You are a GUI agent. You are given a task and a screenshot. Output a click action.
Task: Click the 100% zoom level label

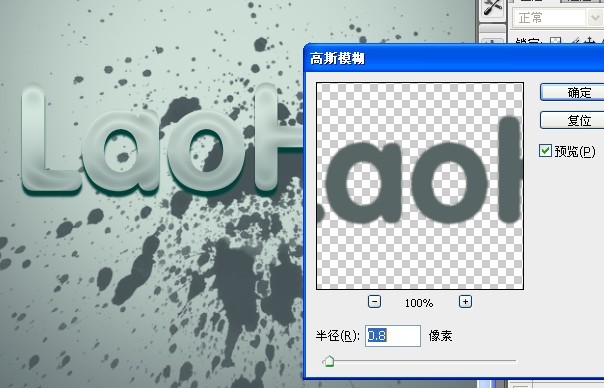point(419,303)
